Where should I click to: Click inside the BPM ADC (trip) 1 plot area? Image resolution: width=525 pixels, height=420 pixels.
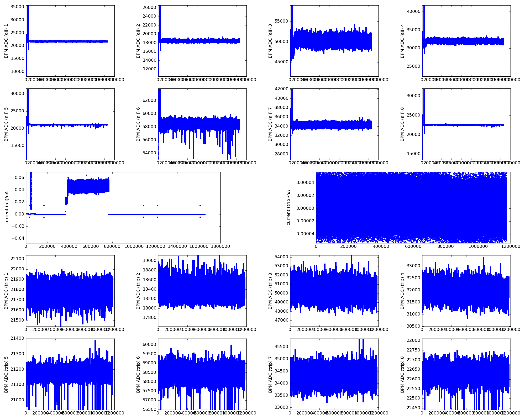pos(70,291)
